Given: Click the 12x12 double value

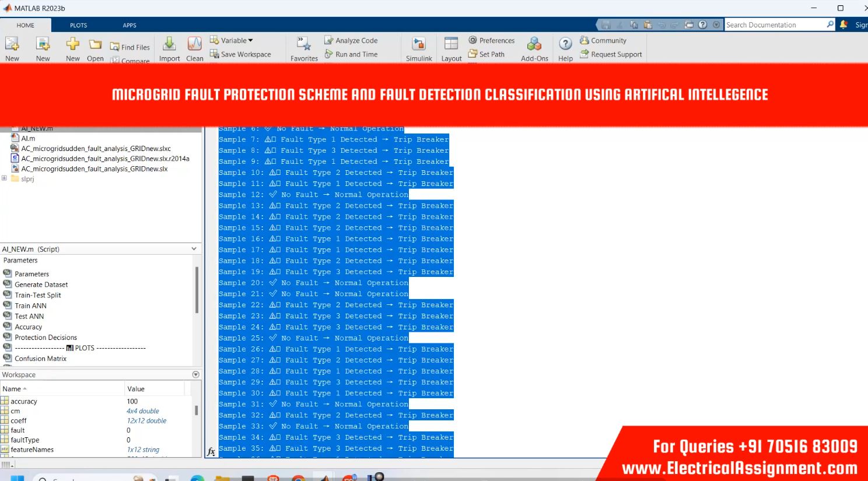Looking at the screenshot, I should [146, 420].
